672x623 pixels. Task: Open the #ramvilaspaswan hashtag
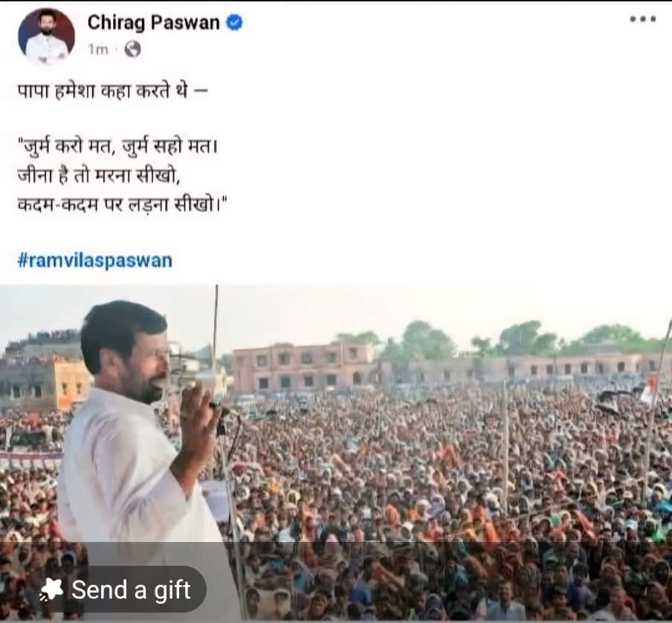tap(94, 260)
